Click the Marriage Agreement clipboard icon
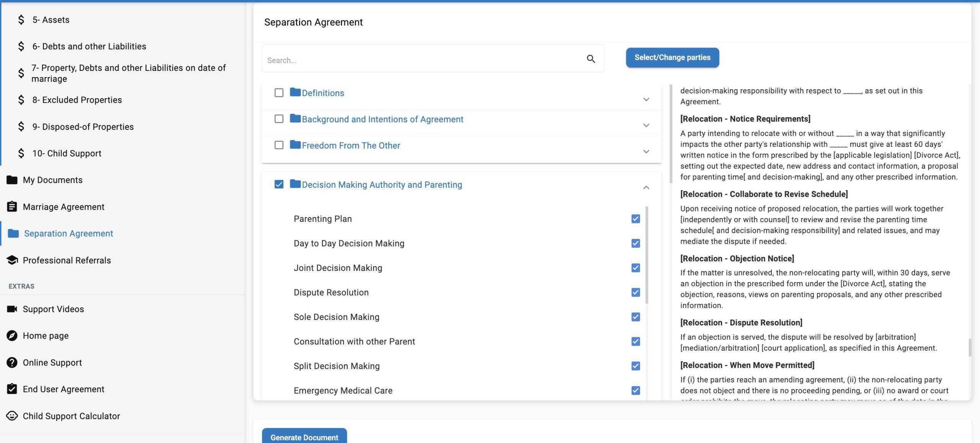Viewport: 980px width, 443px height. (12, 207)
